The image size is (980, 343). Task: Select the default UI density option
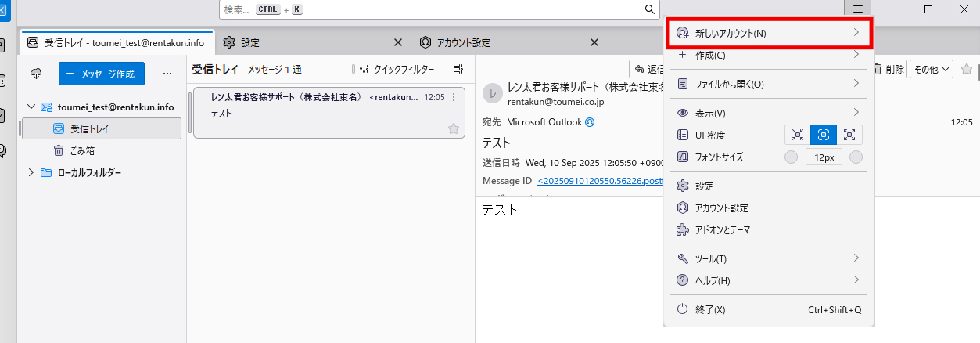[823, 135]
